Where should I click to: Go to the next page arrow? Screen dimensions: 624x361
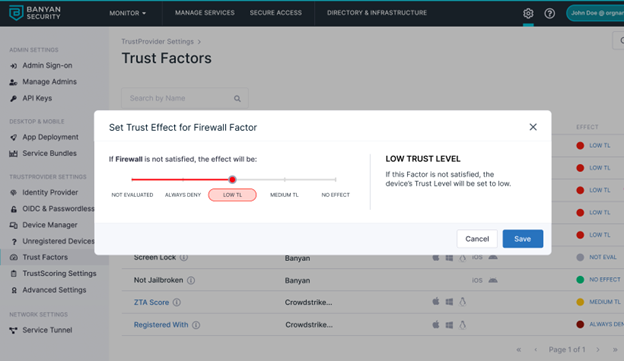[598, 349]
